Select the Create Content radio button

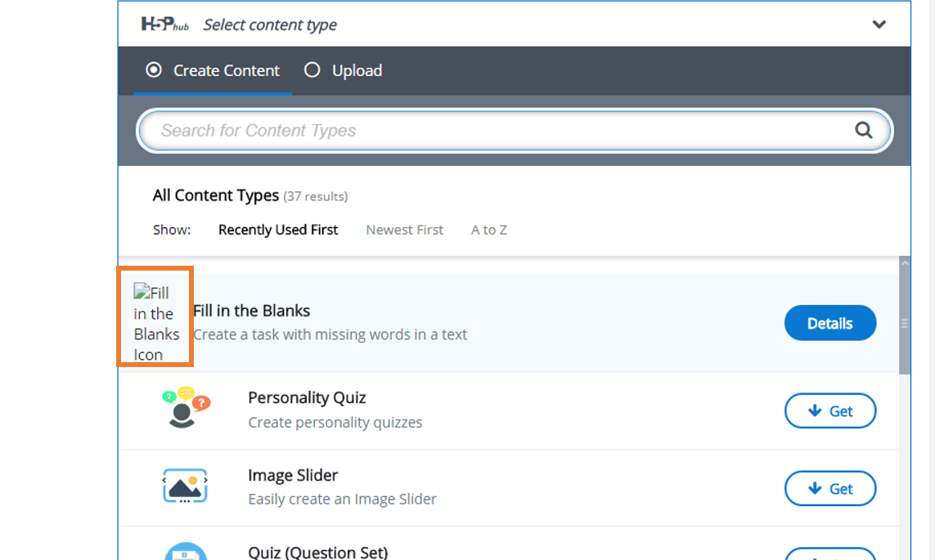coord(154,69)
